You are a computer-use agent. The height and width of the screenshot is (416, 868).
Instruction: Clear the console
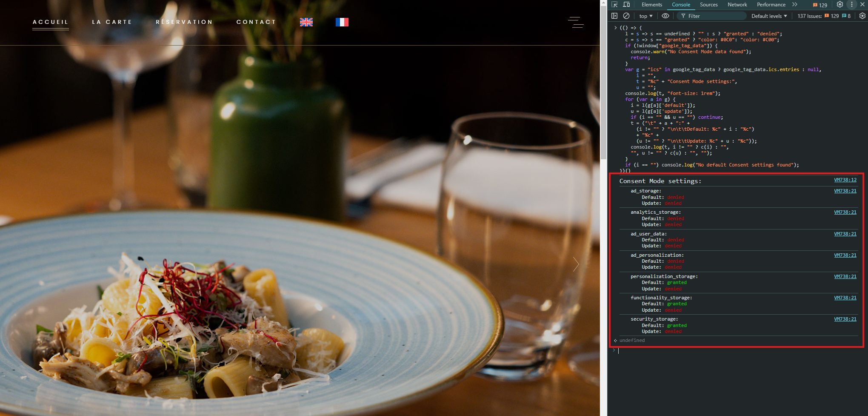coord(626,16)
